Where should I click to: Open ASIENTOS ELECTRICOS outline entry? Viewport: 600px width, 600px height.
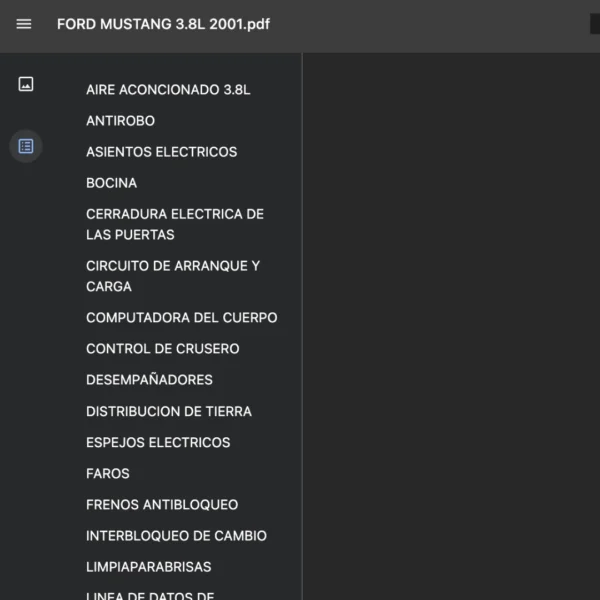click(x=161, y=152)
